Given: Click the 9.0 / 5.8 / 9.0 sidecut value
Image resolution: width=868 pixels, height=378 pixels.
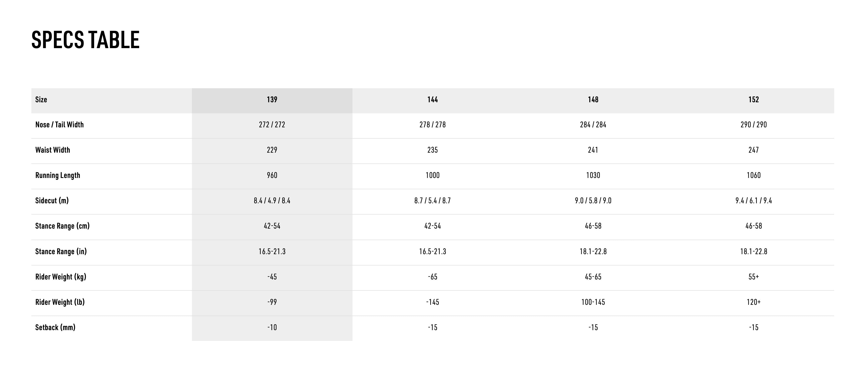Looking at the screenshot, I should click(593, 201).
